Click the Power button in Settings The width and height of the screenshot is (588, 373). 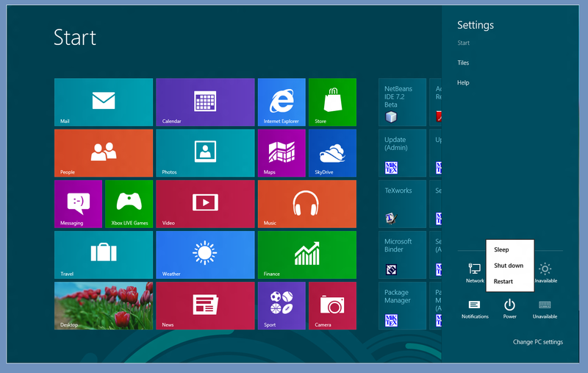click(509, 308)
